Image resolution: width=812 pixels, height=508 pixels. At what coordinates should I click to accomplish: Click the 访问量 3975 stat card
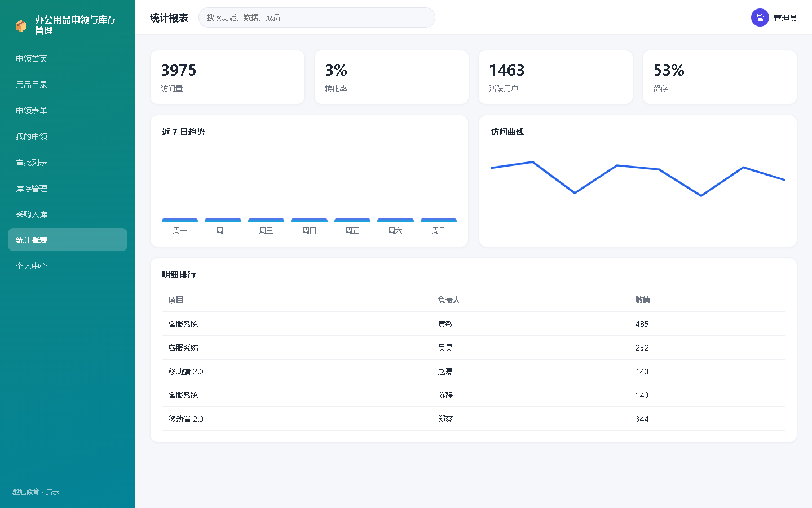(x=227, y=77)
